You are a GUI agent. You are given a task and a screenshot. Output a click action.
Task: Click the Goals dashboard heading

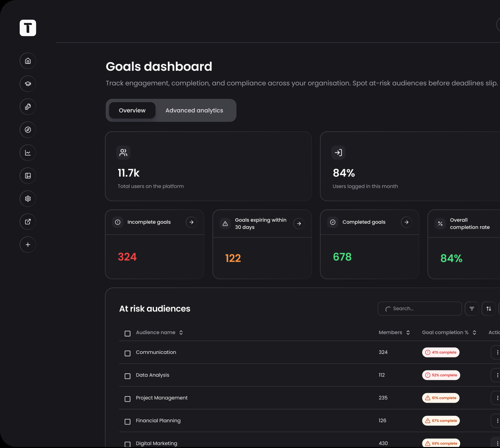pyautogui.click(x=159, y=67)
